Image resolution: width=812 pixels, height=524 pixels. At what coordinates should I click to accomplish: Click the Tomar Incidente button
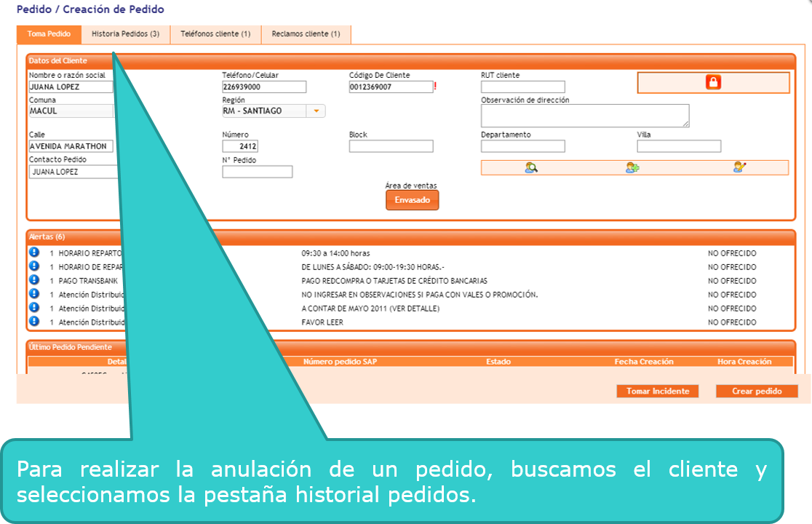[658, 391]
